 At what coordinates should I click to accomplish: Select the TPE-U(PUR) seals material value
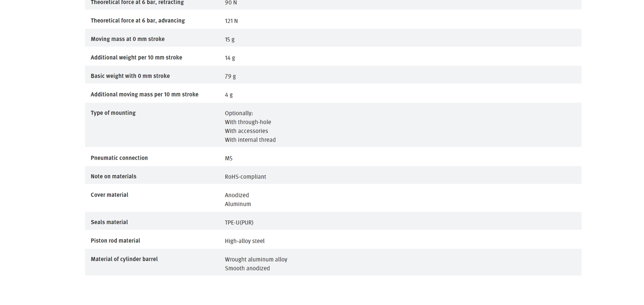click(239, 223)
